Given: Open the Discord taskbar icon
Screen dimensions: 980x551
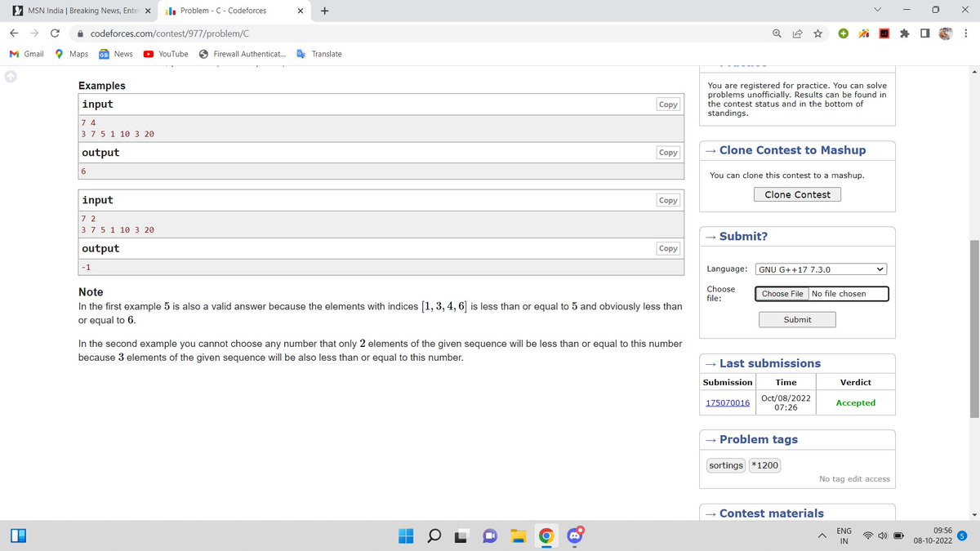Looking at the screenshot, I should tap(573, 535).
